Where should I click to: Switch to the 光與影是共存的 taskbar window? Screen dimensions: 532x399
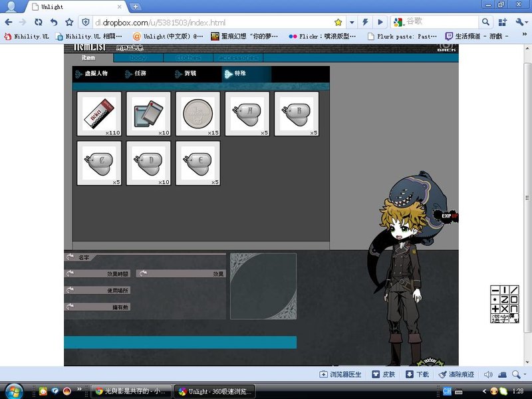coord(131,391)
